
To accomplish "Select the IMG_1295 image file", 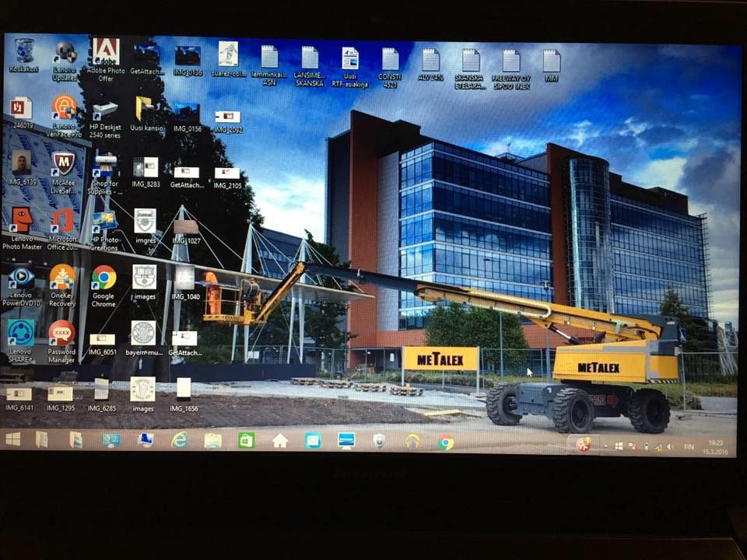I will 61,399.
